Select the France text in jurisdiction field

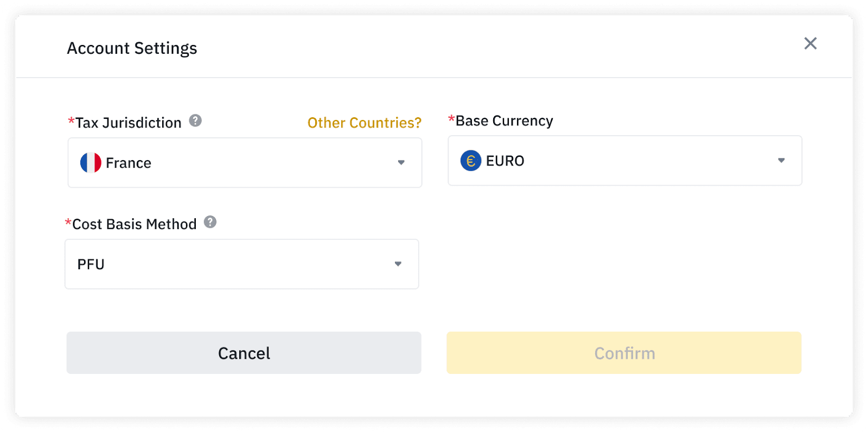(x=129, y=163)
